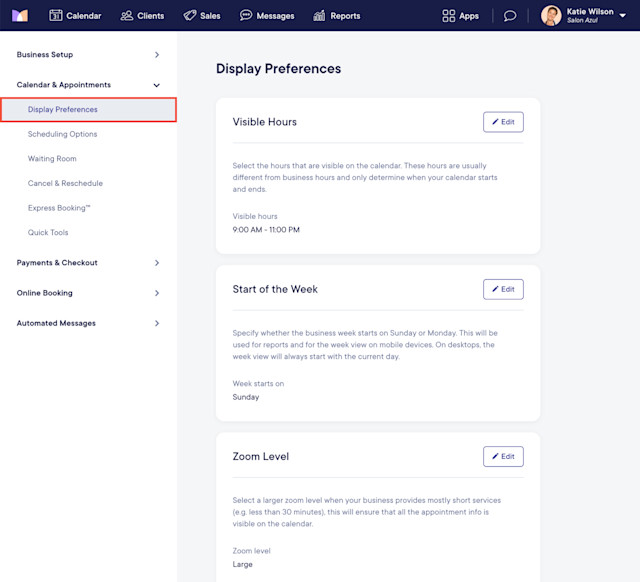Open Waiting Room settings

pos(52,159)
